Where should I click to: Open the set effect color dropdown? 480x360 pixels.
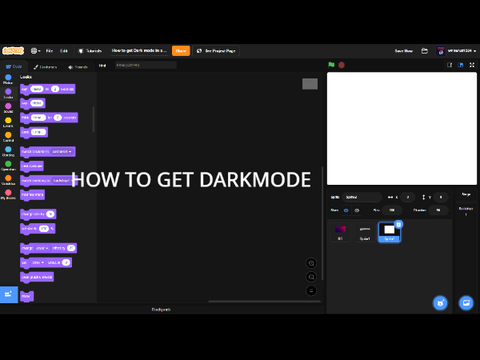click(38, 263)
